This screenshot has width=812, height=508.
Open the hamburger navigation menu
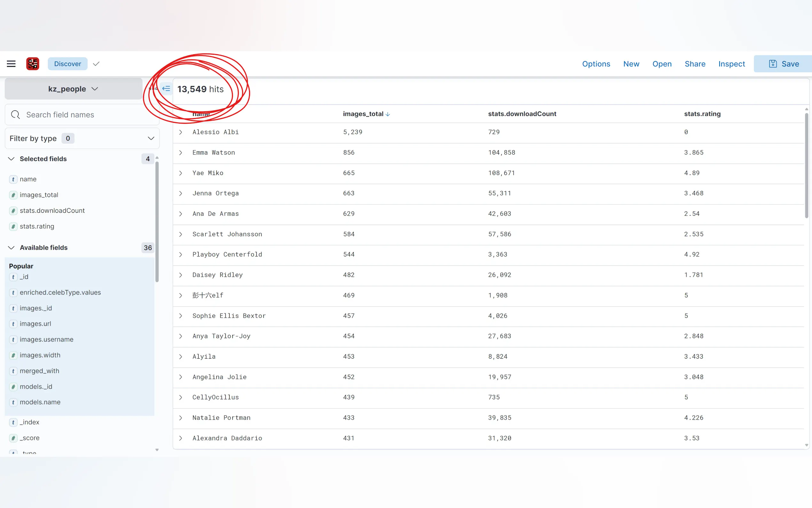click(11, 64)
